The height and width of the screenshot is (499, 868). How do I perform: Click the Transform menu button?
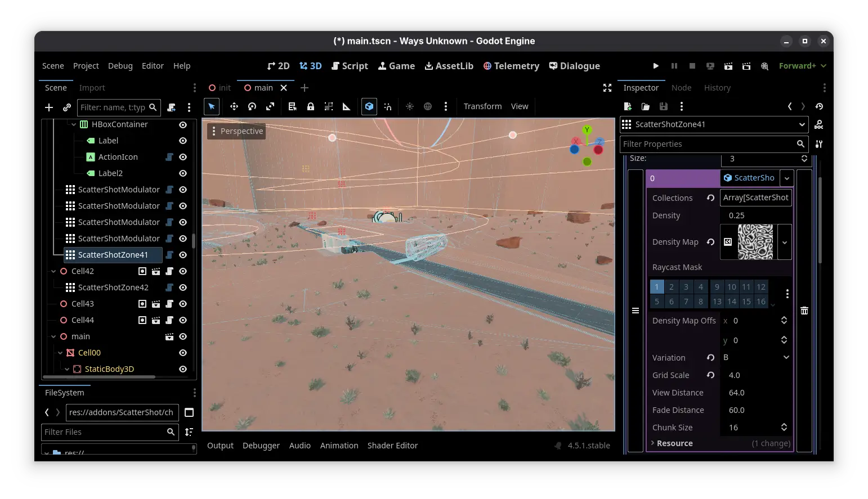(482, 106)
